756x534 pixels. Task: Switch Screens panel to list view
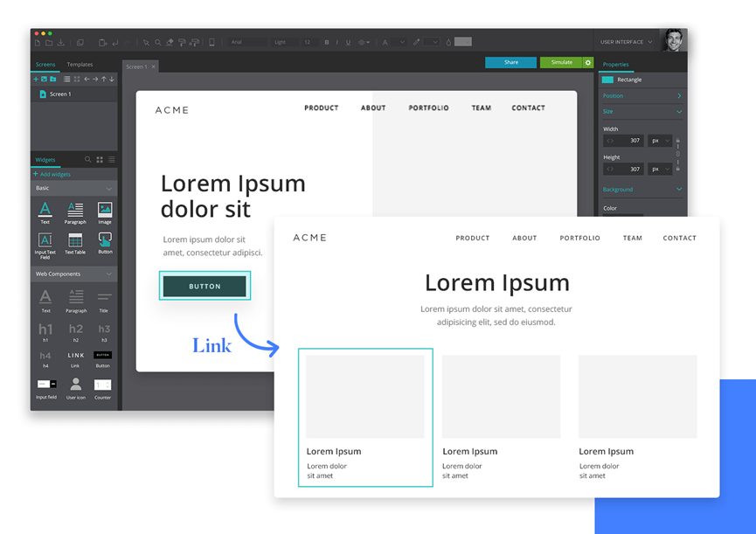[67, 79]
